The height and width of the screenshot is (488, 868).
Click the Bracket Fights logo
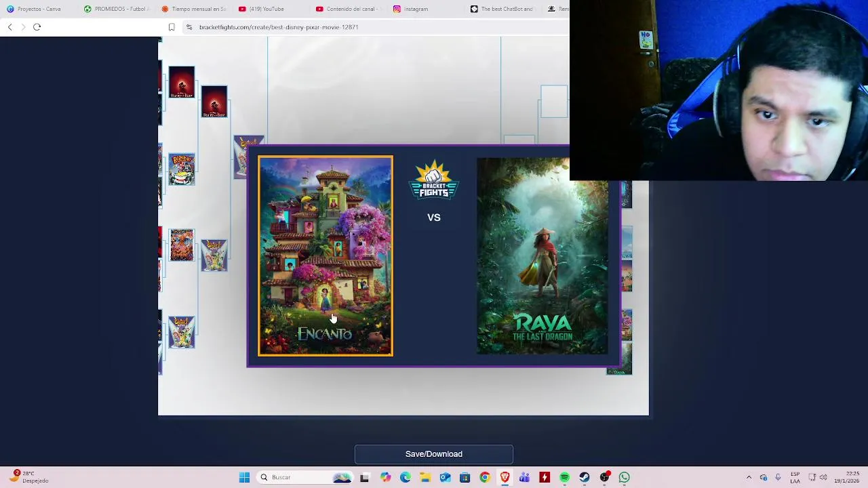[434, 180]
